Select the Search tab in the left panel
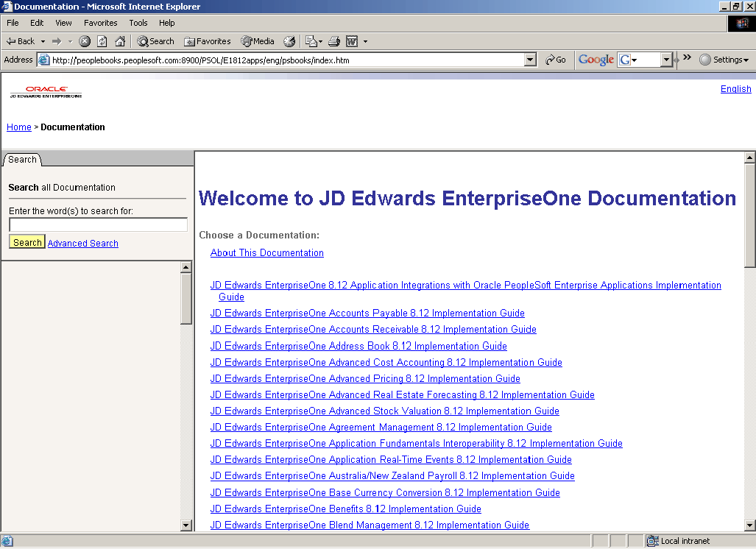This screenshot has height=549, width=756. coord(22,160)
